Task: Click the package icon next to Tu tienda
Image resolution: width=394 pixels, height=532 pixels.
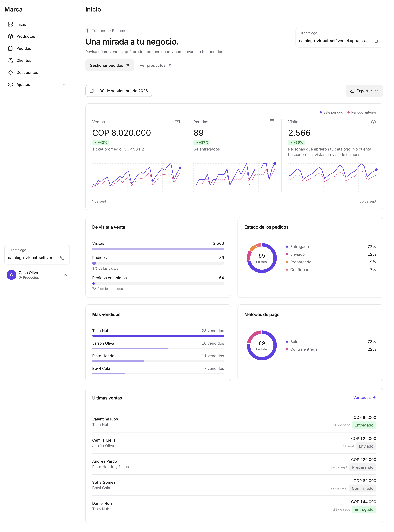Action: point(88,31)
